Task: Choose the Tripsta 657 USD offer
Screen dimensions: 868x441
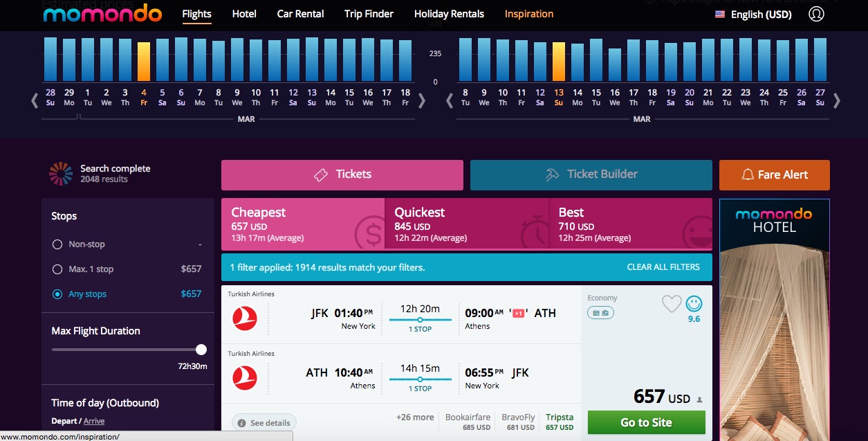Action: tap(560, 422)
